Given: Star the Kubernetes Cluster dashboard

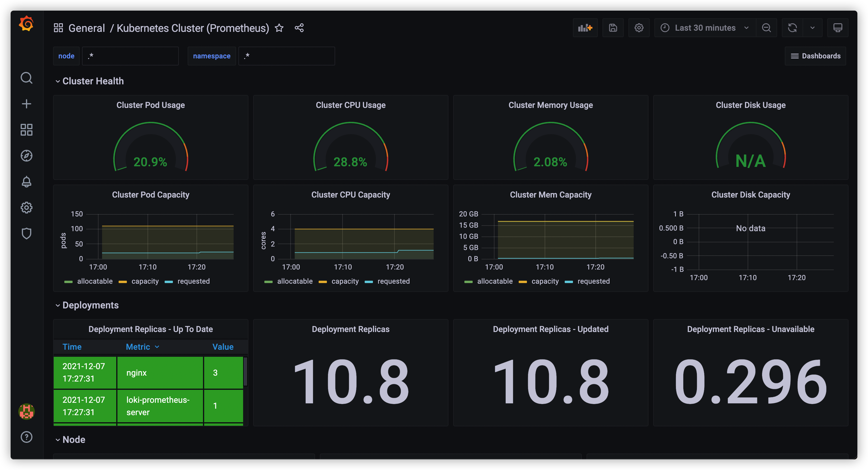Looking at the screenshot, I should pos(279,28).
